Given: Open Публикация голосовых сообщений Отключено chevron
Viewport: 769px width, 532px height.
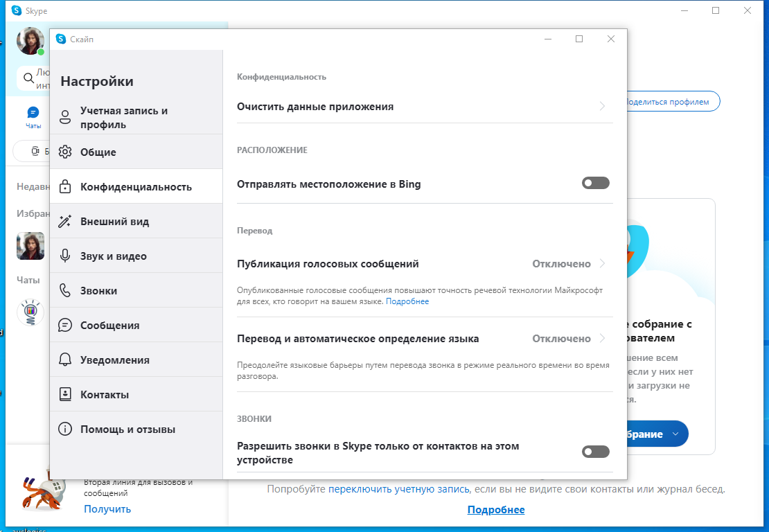Looking at the screenshot, I should coord(602,263).
